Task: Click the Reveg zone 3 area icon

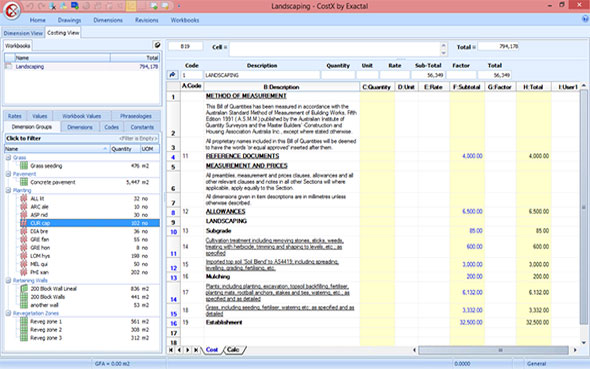Action: [24, 338]
